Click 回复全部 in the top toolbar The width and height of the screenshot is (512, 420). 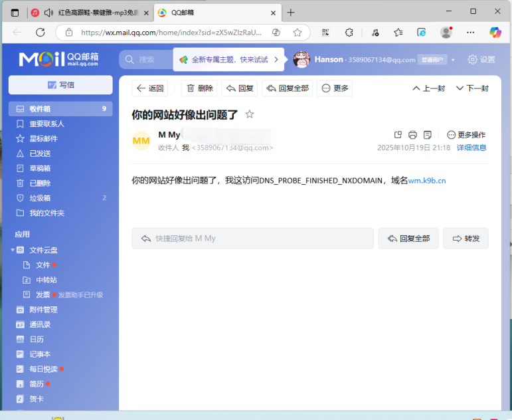click(x=288, y=88)
